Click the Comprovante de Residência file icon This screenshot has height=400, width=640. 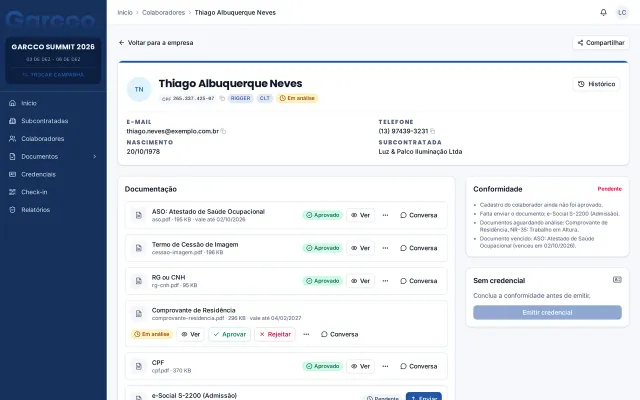[139, 313]
